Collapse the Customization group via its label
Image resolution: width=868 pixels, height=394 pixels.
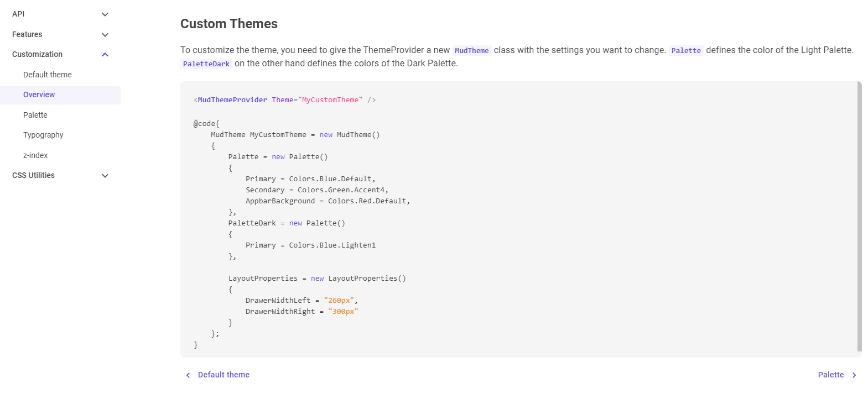[x=37, y=54]
